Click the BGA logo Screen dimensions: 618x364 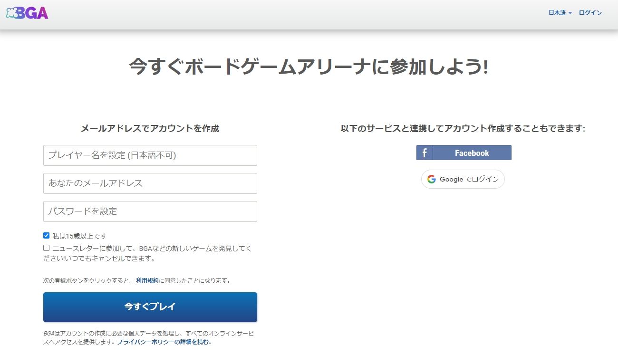point(27,13)
